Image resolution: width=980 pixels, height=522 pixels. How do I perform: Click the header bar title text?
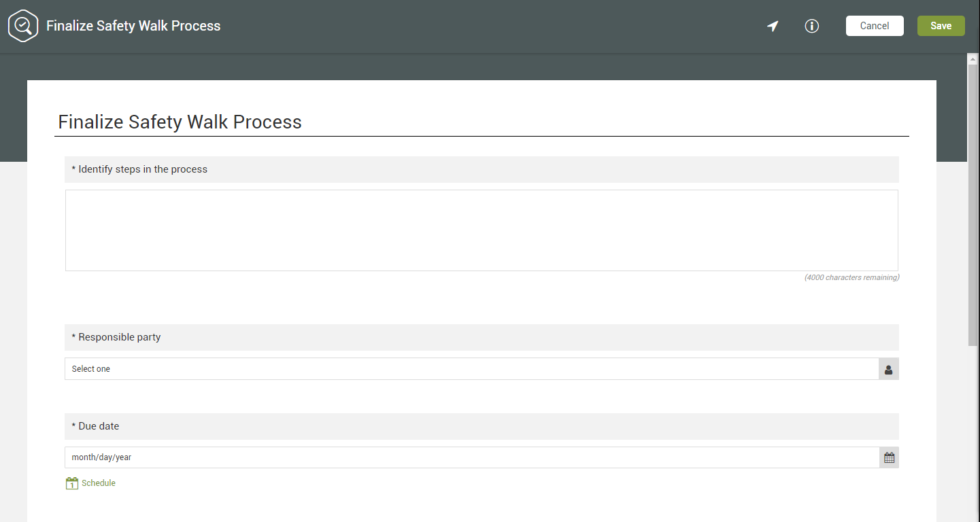coord(133,26)
